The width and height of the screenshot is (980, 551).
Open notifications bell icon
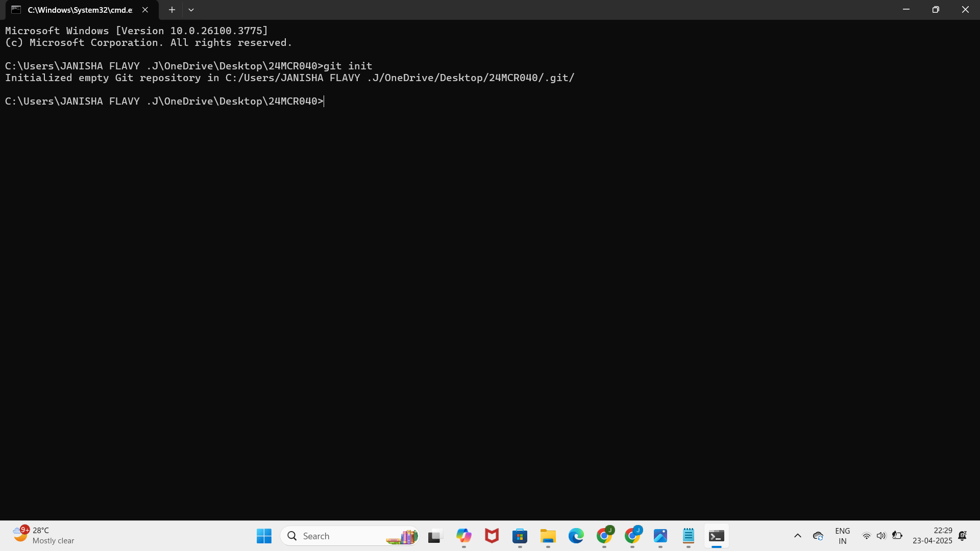[963, 536]
